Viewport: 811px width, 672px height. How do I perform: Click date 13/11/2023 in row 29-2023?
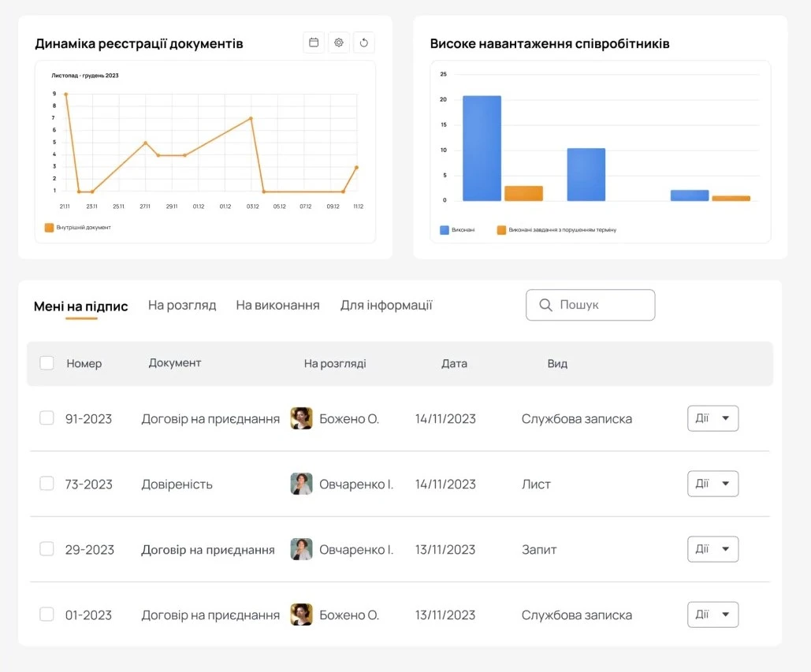pyautogui.click(x=445, y=549)
